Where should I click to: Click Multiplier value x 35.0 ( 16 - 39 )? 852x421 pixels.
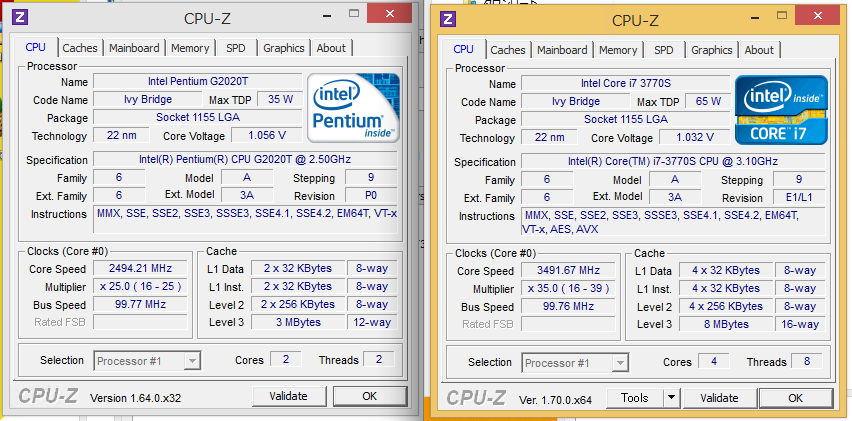point(568,288)
